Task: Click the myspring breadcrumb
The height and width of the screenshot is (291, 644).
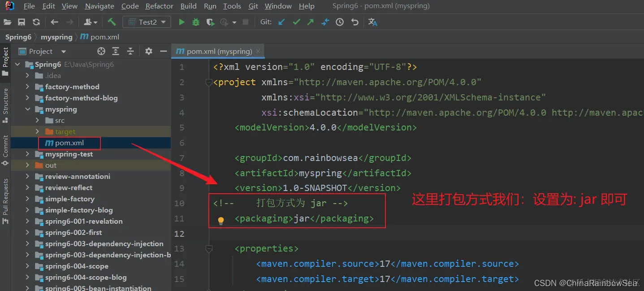Action: [56, 37]
